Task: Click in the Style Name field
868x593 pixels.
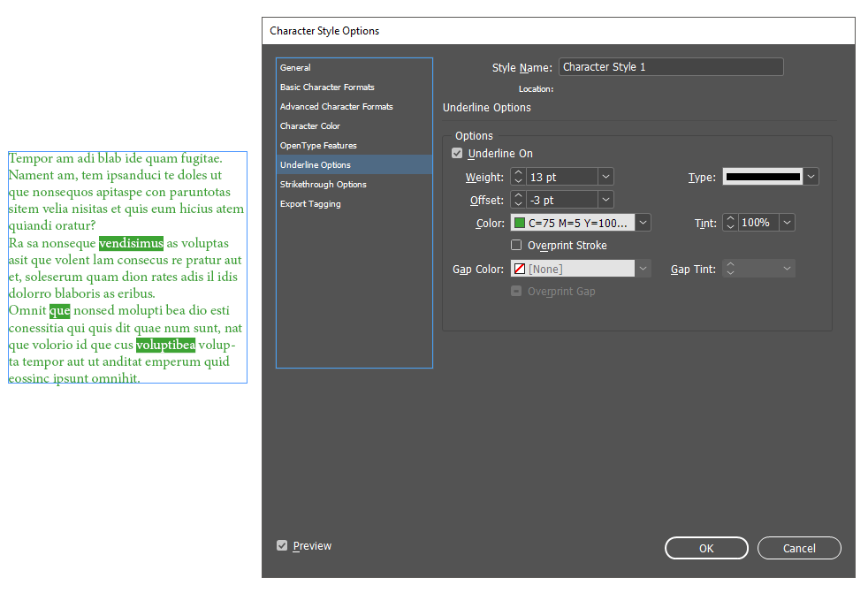Action: pos(670,66)
